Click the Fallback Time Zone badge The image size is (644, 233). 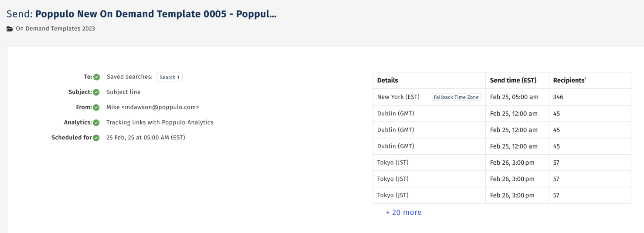[x=456, y=97]
